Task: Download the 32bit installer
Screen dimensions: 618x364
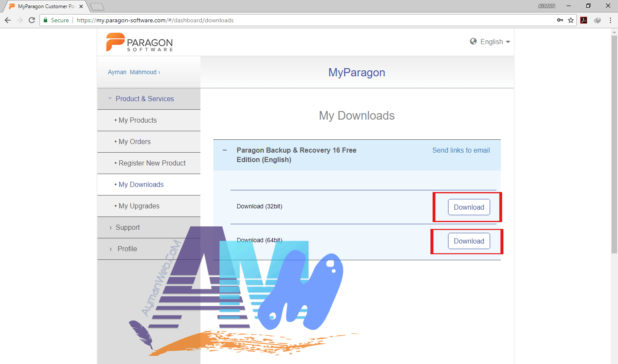Action: pyautogui.click(x=469, y=207)
